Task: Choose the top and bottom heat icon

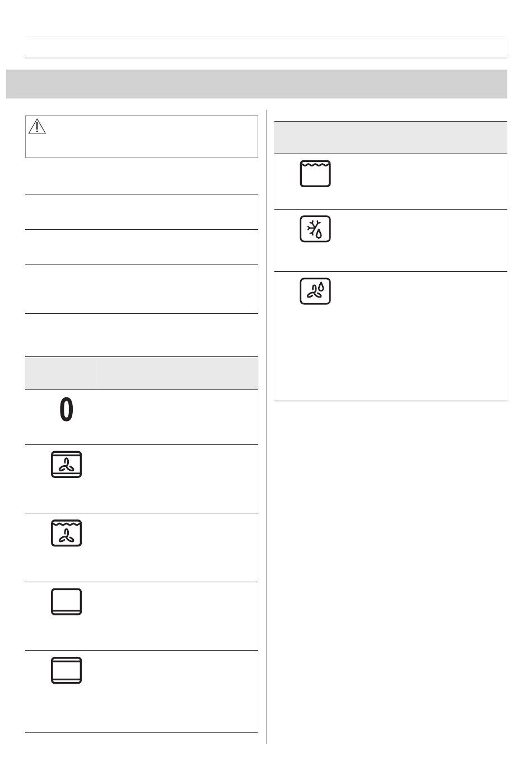Action: coord(66,670)
